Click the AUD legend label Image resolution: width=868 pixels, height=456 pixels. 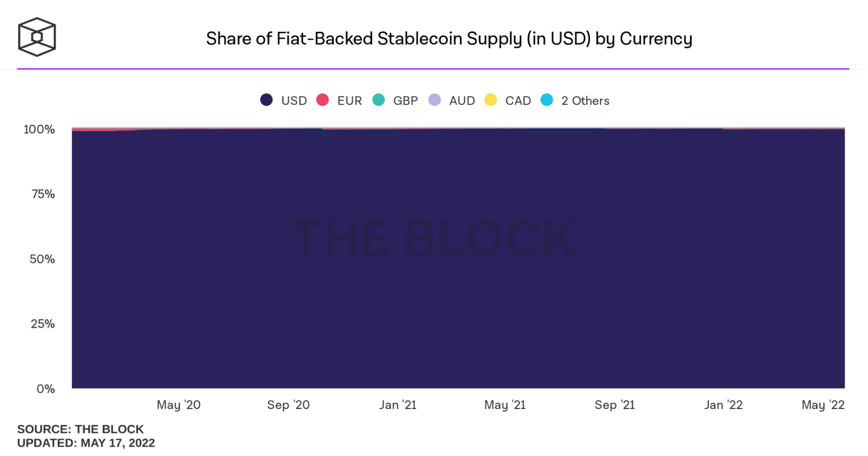(x=462, y=101)
